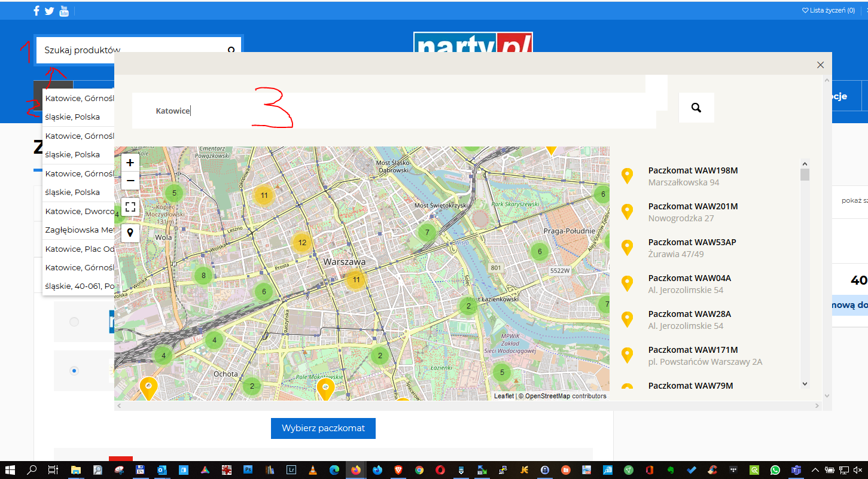Image resolution: width=868 pixels, height=479 pixels.
Task: Open WhatsApp from the taskbar
Action: (775, 470)
